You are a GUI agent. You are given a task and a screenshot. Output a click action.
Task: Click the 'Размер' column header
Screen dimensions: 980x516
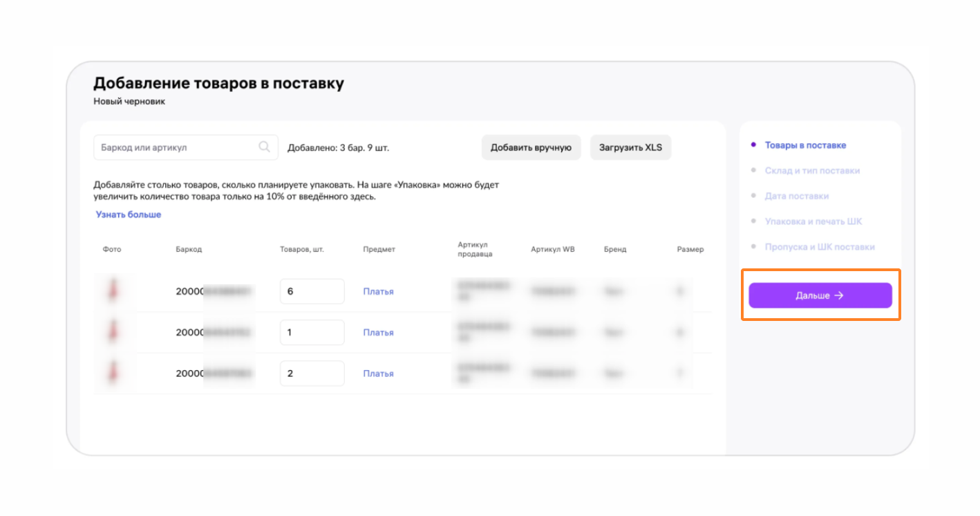click(x=690, y=250)
